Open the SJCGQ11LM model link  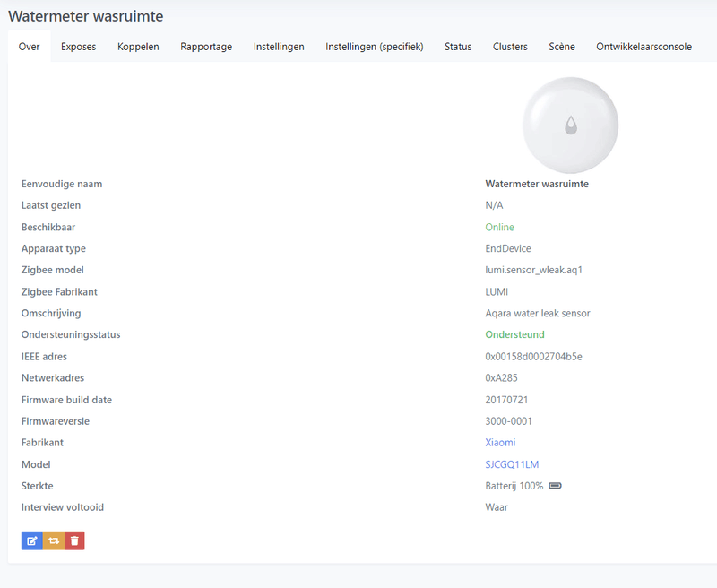tap(512, 464)
